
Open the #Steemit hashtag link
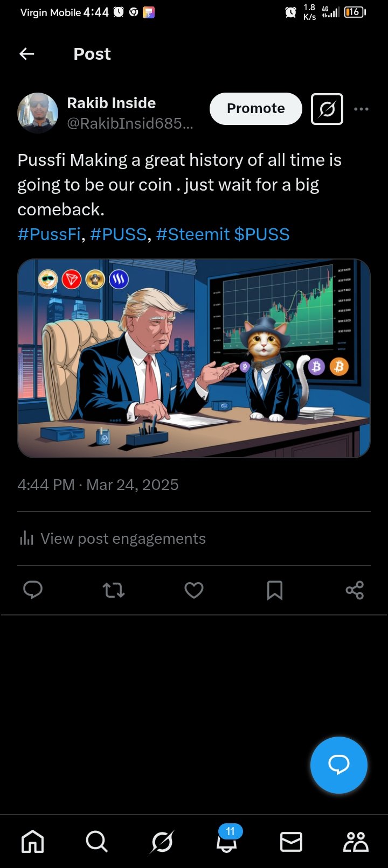(x=193, y=234)
